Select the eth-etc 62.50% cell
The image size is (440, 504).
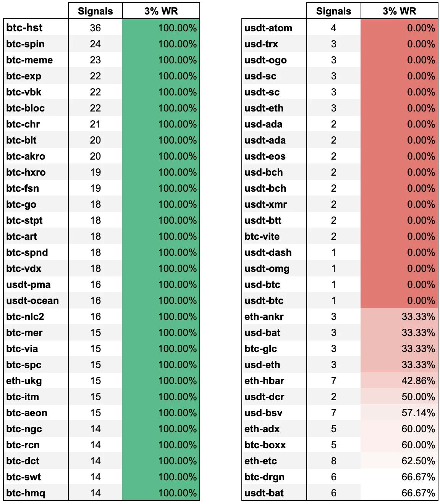tap(399, 461)
